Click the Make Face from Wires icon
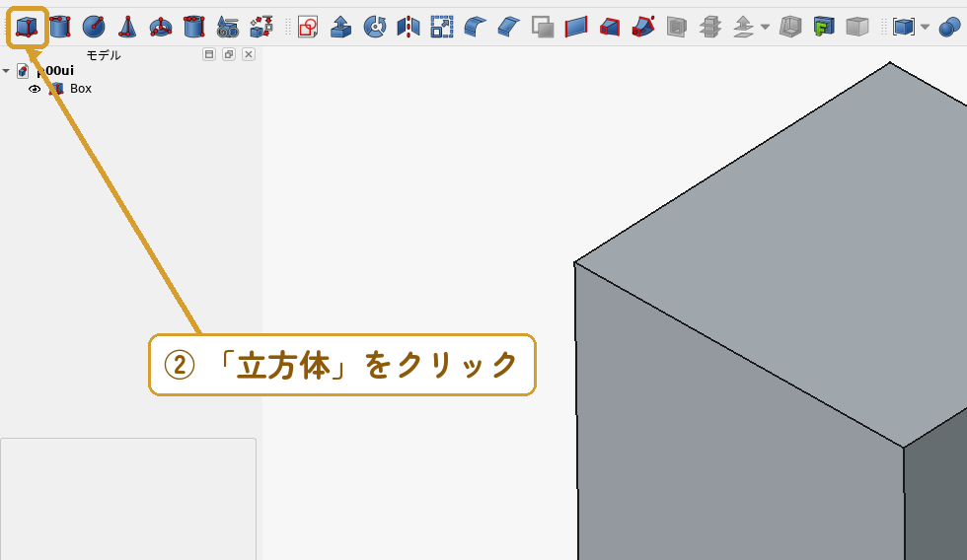 (543, 27)
